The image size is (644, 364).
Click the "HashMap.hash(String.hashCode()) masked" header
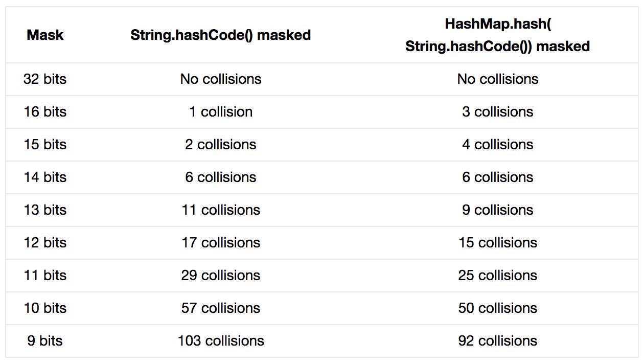coord(497,35)
